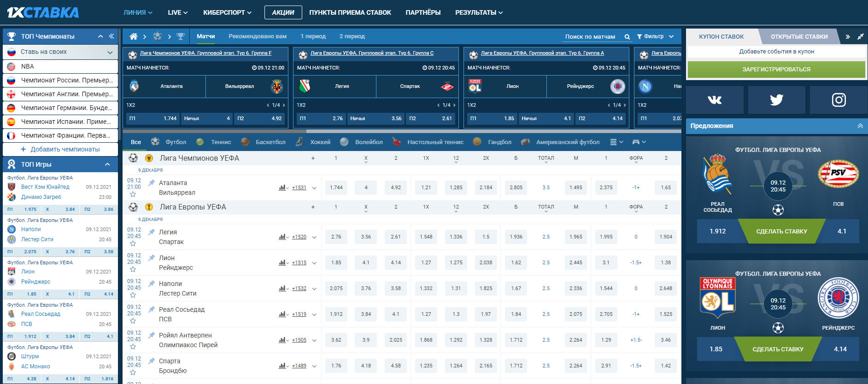Open the home icon in breadcrumb bar

pyautogui.click(x=134, y=36)
